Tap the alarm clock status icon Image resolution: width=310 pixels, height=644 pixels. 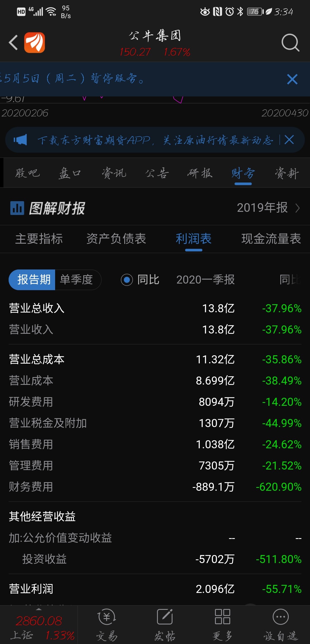230,12
